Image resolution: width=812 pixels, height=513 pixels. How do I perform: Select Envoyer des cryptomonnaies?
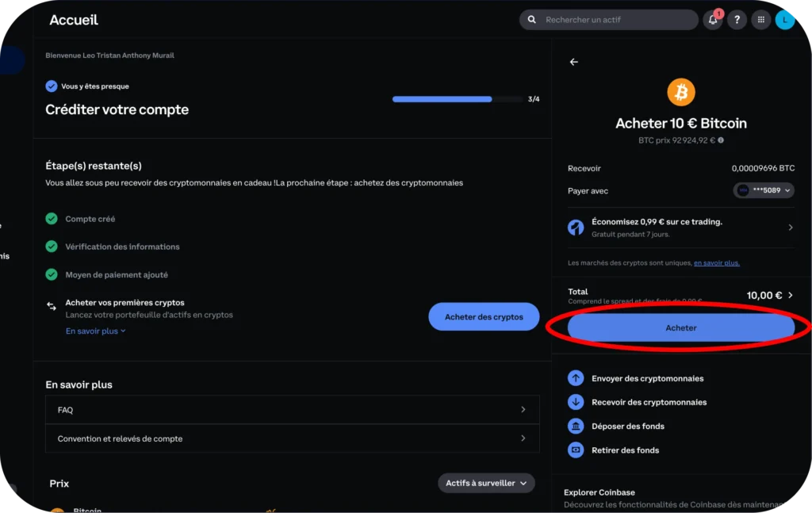point(647,378)
